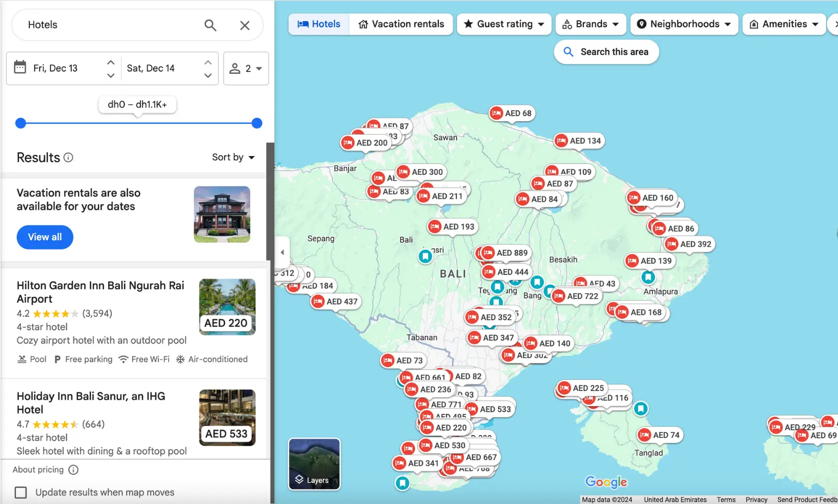The height and width of the screenshot is (504, 838).
Task: Click the left price slider handle
Action: click(20, 123)
